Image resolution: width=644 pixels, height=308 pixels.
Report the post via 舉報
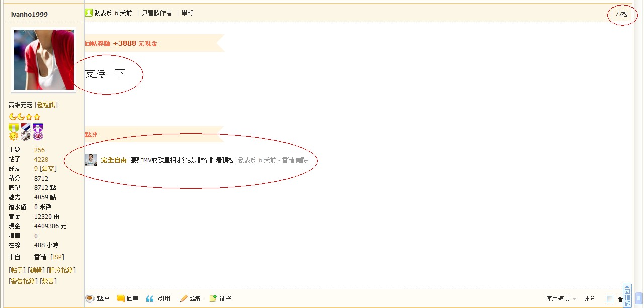(x=187, y=13)
